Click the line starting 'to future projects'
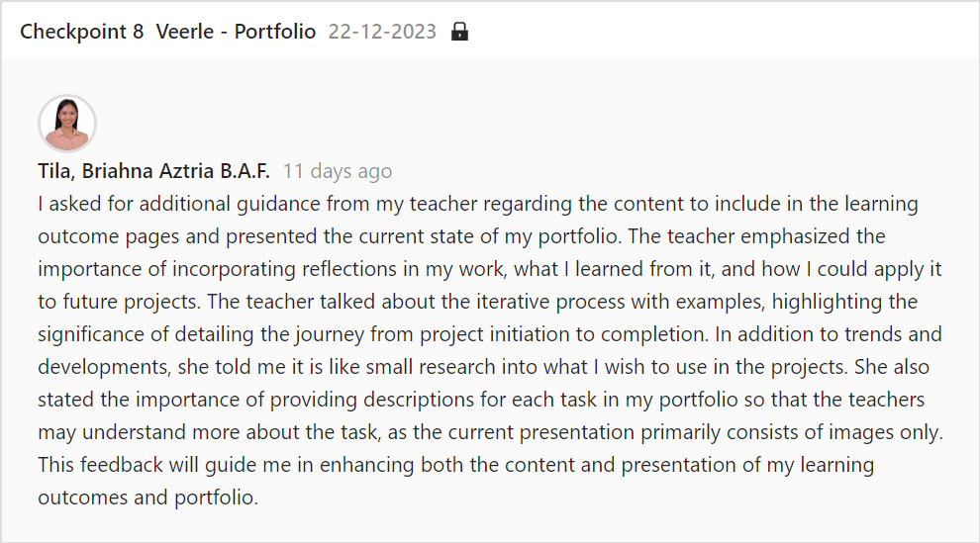980x543 pixels. pos(477,302)
